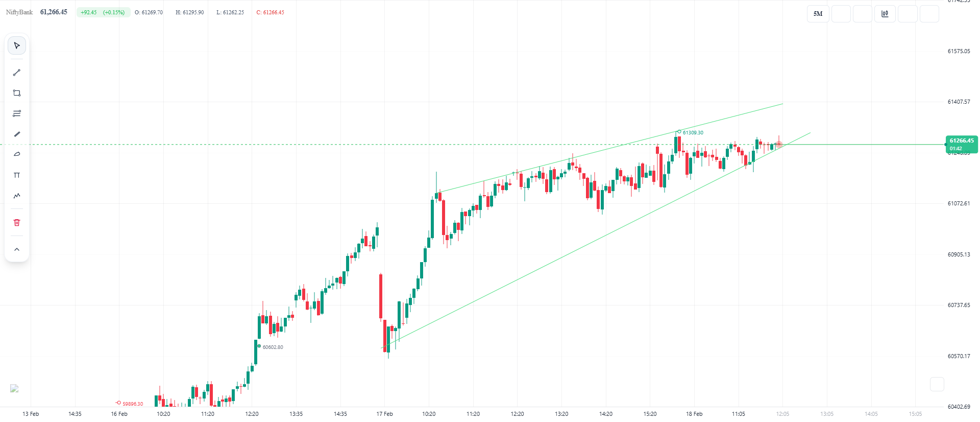Viewport: 980px width, 422px height.
Task: Open the line settings adjustment tool
Action: click(x=17, y=113)
